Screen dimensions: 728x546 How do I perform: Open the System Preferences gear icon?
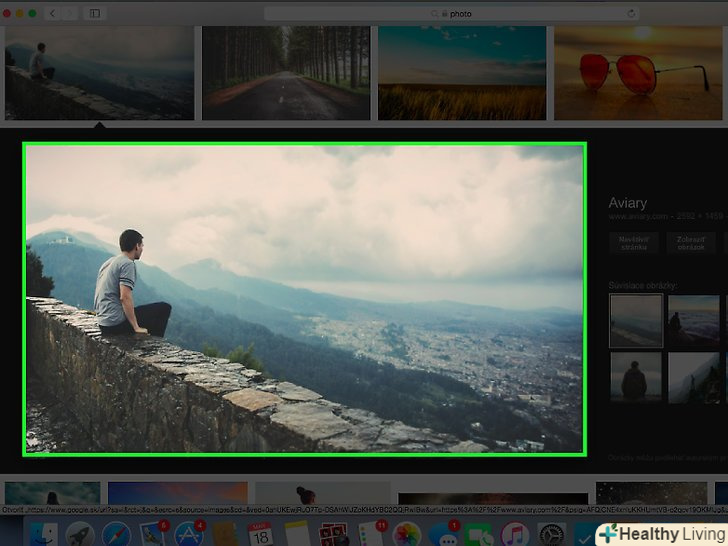pos(551,534)
